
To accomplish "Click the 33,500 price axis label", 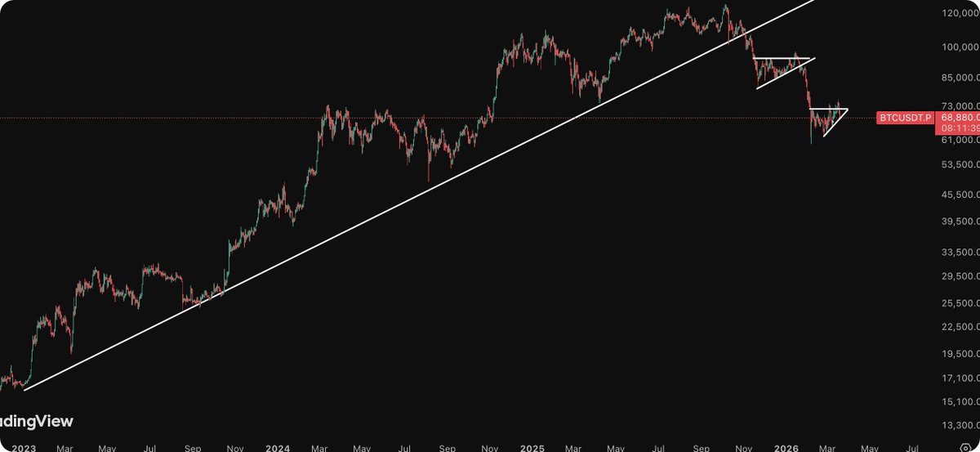I will point(960,252).
